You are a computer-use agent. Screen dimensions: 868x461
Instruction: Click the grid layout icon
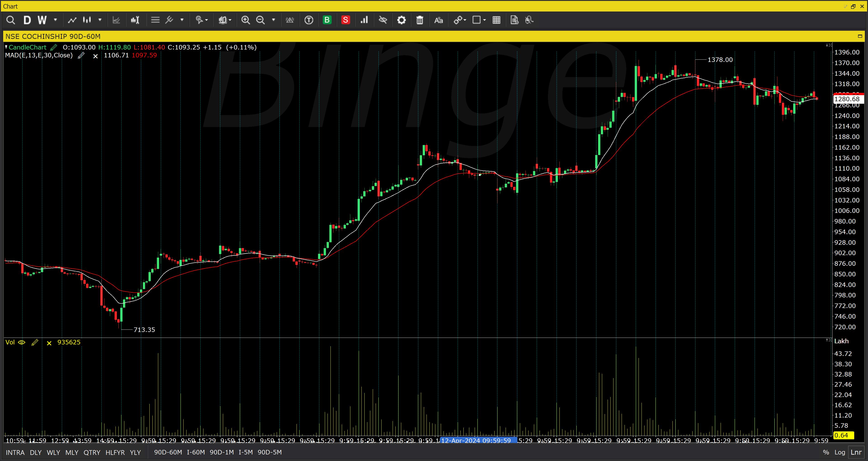pyautogui.click(x=496, y=20)
